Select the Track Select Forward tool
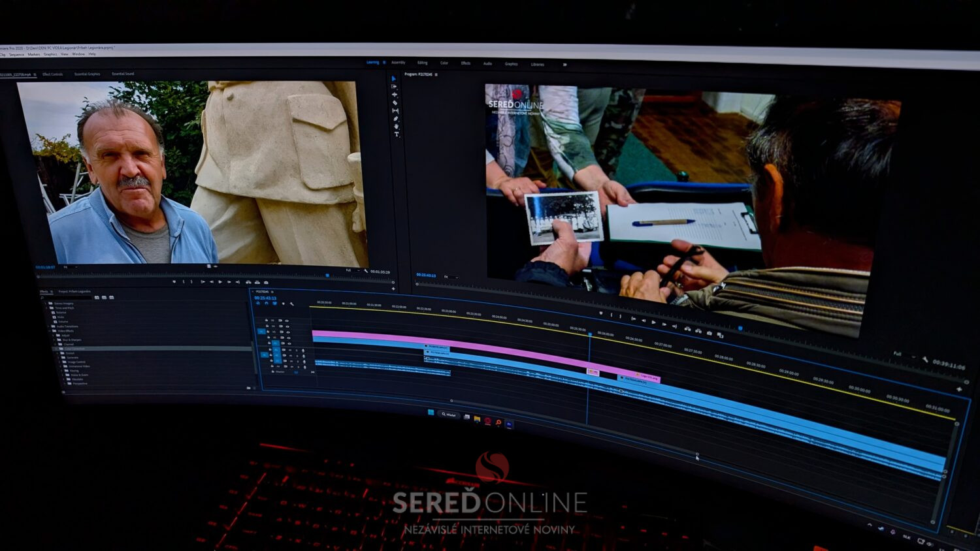The height and width of the screenshot is (551, 980). (394, 86)
